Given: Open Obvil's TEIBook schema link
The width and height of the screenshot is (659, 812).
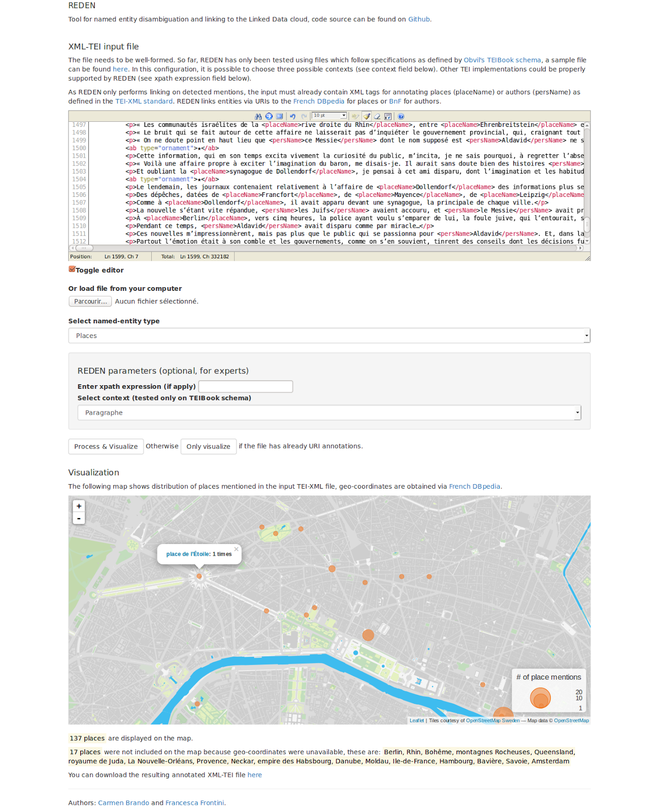Looking at the screenshot, I should [502, 60].
